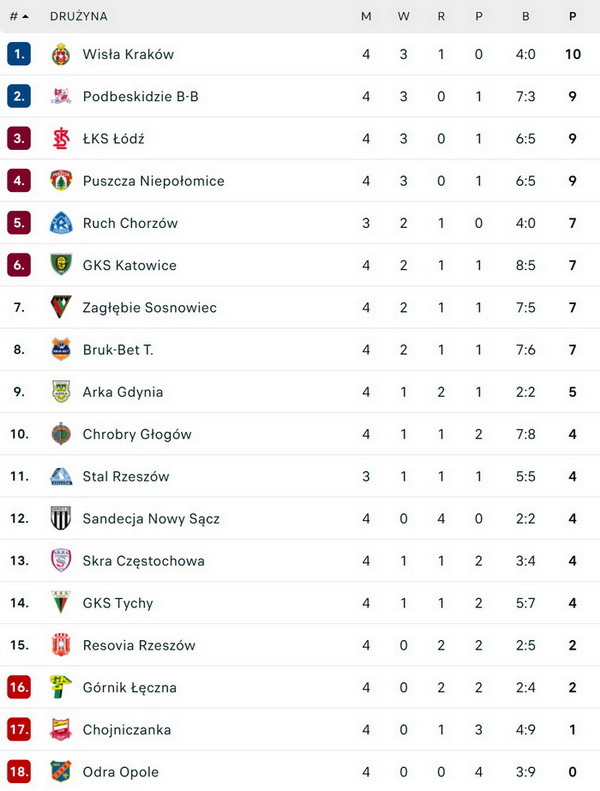Screen dimensions: 600x791
Task: Click the GKS Katowice team logo
Action: (61, 265)
